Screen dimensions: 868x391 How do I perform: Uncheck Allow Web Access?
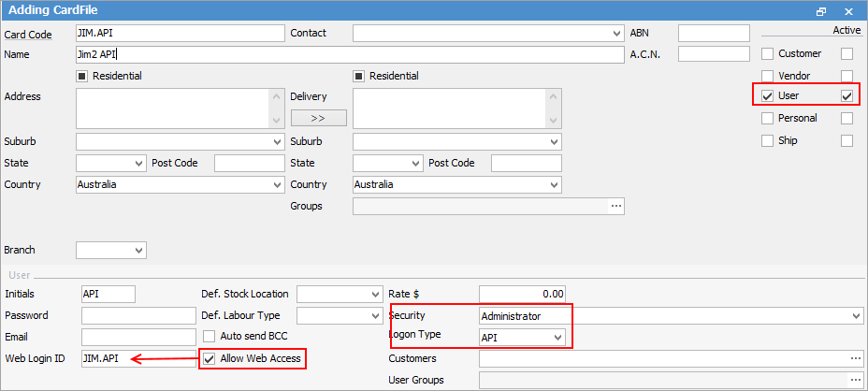click(x=210, y=358)
